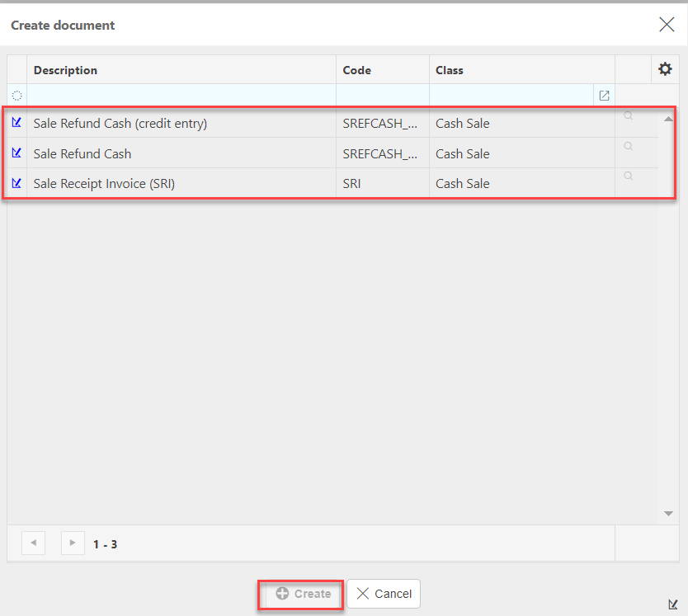Sort by the Description column header

coord(66,70)
